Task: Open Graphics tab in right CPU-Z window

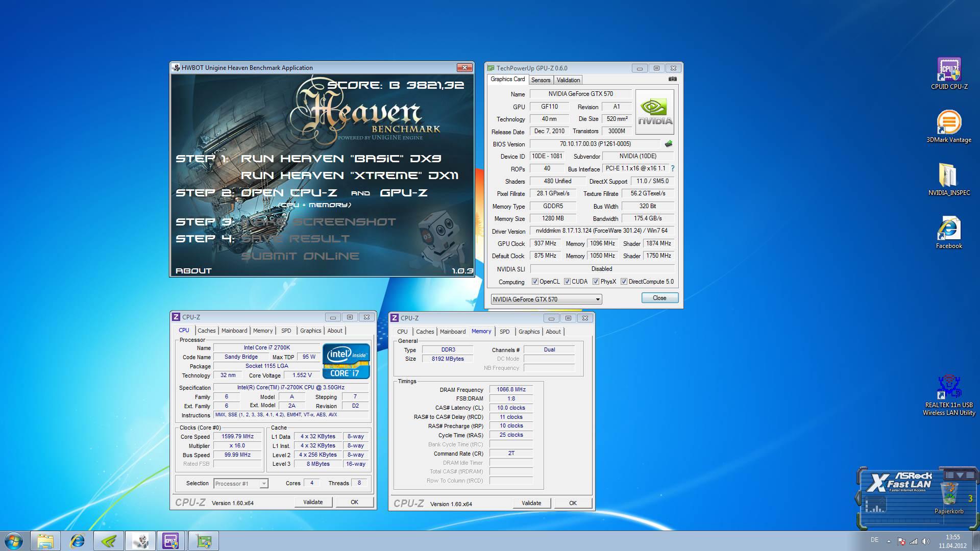Action: [x=529, y=332]
